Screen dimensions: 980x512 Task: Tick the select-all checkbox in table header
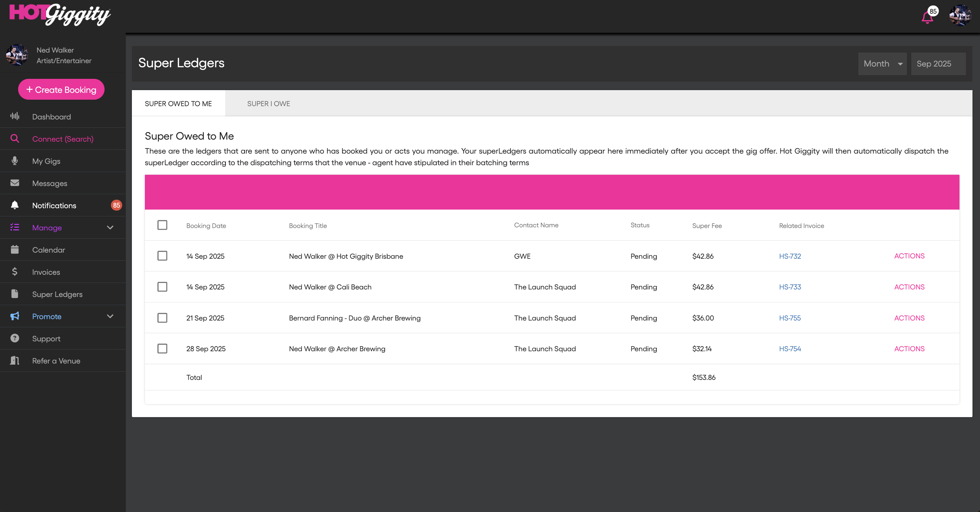click(x=162, y=225)
